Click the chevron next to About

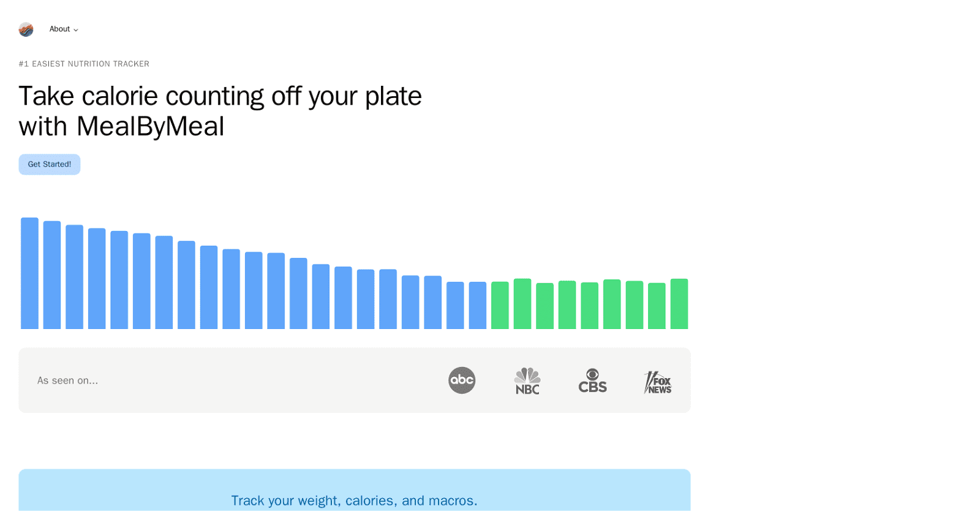[x=75, y=30]
